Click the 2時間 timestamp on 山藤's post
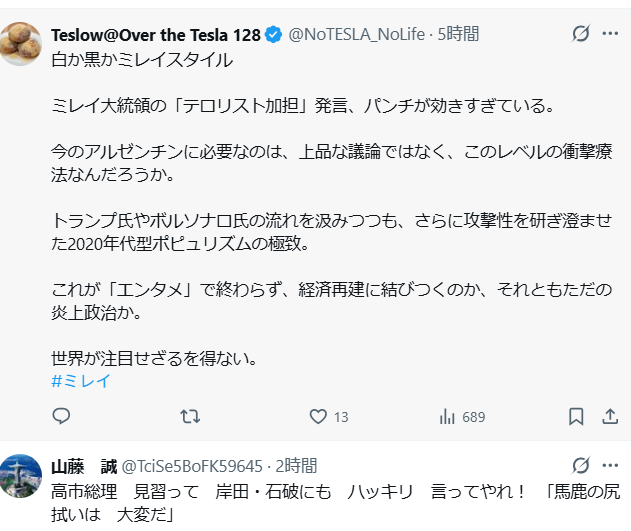The width and height of the screenshot is (631, 531). 296,466
